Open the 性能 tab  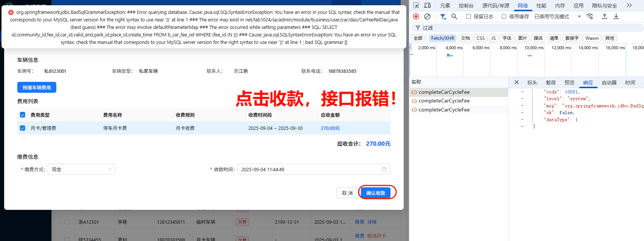[541, 6]
